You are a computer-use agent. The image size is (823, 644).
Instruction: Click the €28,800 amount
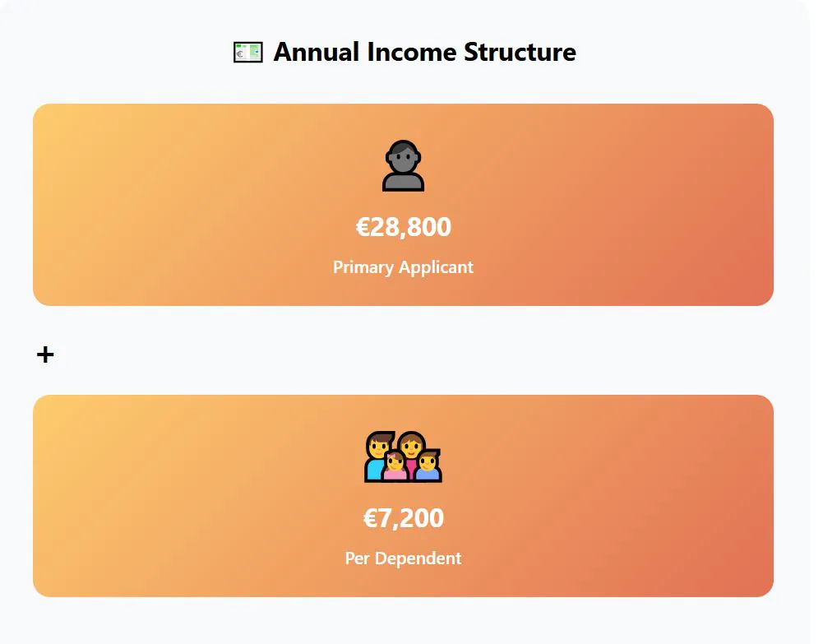(x=403, y=227)
